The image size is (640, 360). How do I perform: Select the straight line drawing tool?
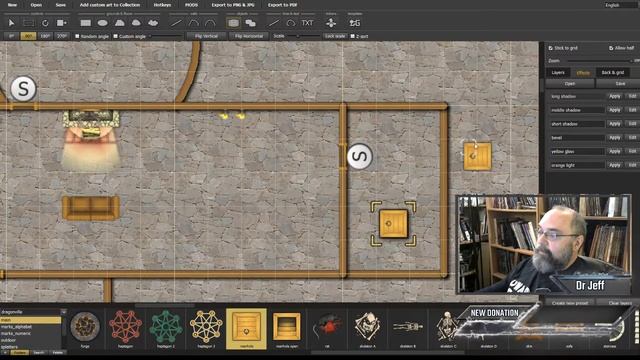[x=274, y=23]
